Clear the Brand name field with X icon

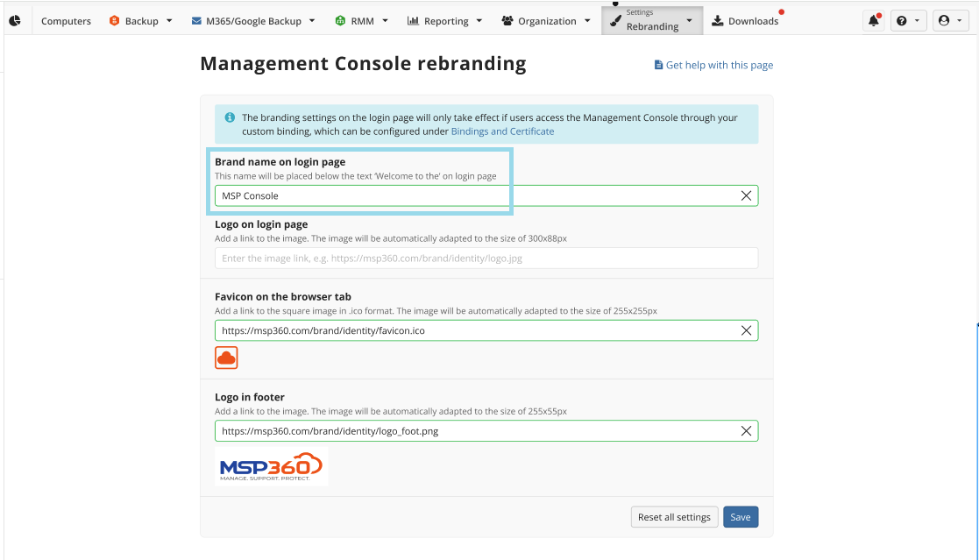click(x=746, y=195)
